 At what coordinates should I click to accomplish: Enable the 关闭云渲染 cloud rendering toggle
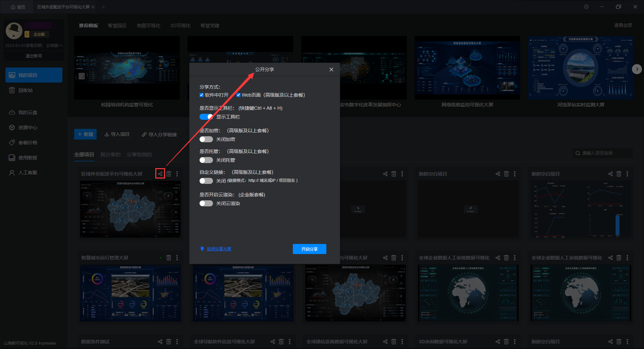point(206,203)
